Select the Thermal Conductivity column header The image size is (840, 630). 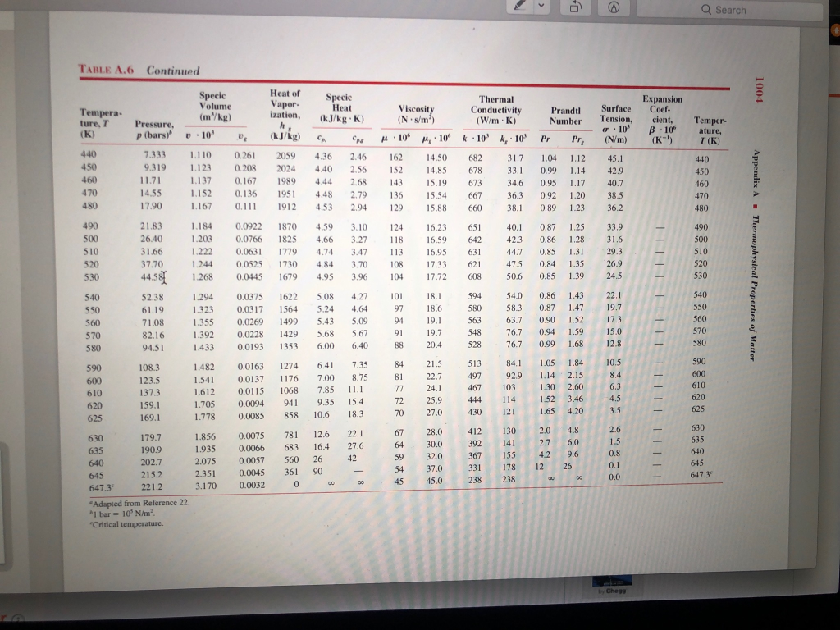point(495,109)
